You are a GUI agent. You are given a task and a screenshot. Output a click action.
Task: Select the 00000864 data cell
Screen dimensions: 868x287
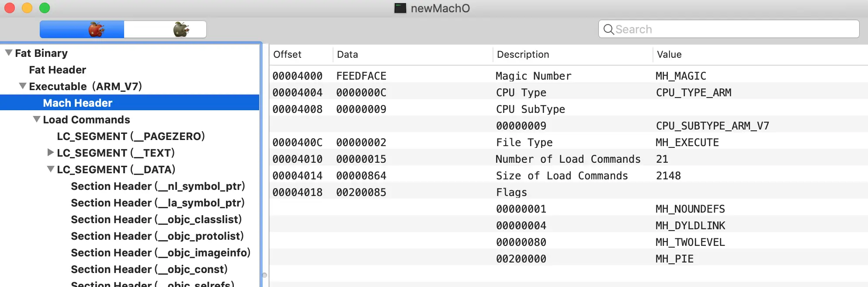tap(361, 176)
